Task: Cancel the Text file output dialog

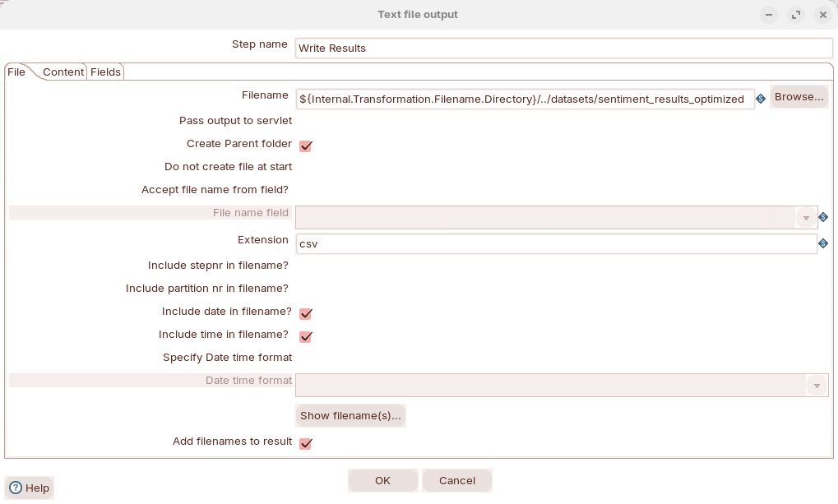Action: (x=457, y=480)
